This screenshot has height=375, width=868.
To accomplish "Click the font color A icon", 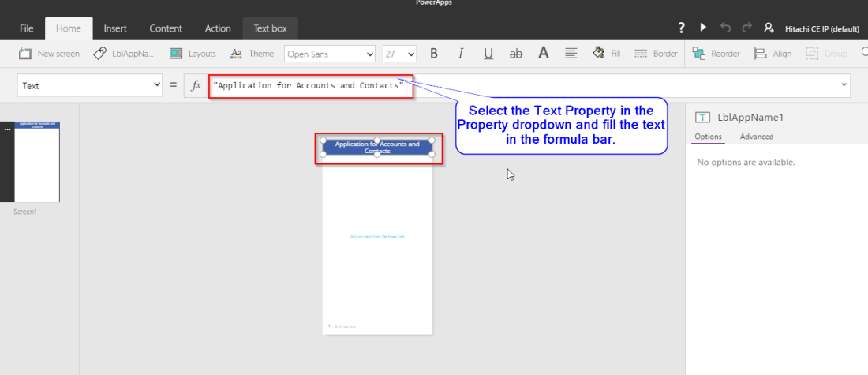I will coord(543,54).
